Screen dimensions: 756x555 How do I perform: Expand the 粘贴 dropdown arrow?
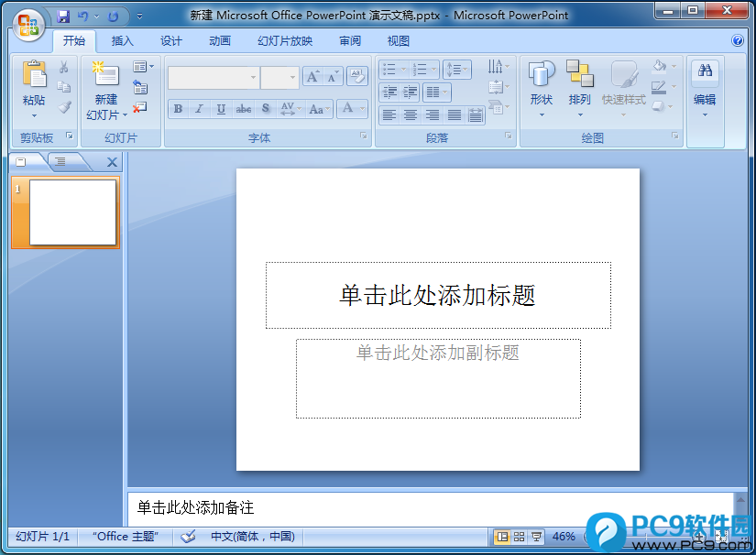coord(34,116)
